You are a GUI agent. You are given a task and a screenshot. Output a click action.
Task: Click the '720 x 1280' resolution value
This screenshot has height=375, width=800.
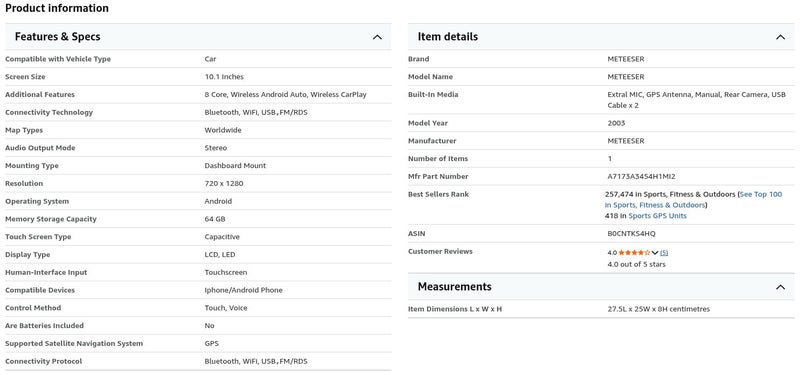coord(224,184)
